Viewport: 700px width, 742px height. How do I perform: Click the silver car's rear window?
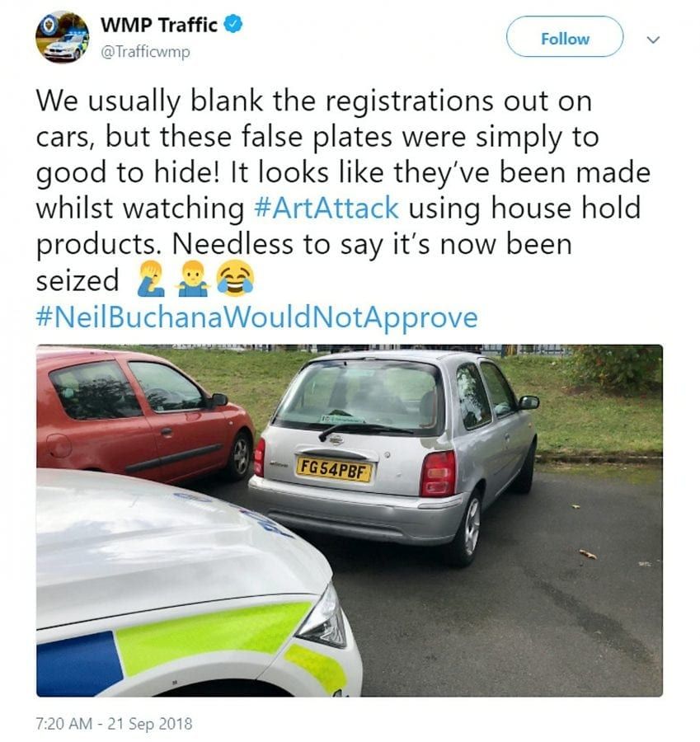360,395
